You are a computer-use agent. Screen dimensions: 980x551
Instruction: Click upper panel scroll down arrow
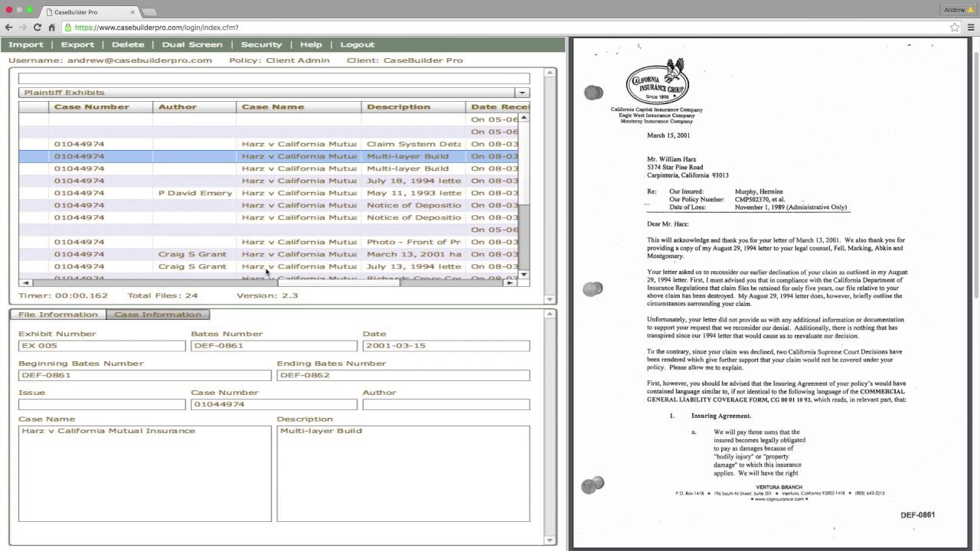(550, 299)
